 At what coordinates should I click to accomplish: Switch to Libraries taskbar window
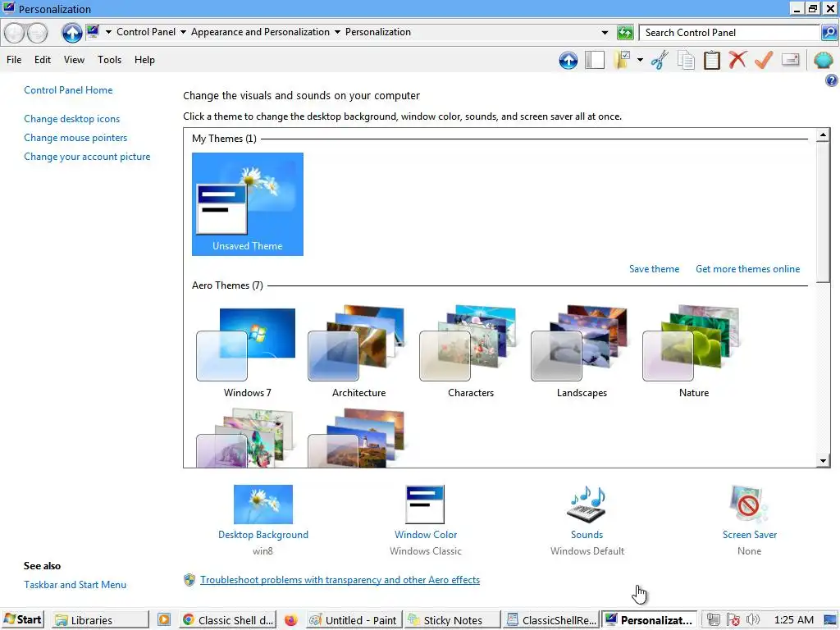pyautogui.click(x=99, y=620)
